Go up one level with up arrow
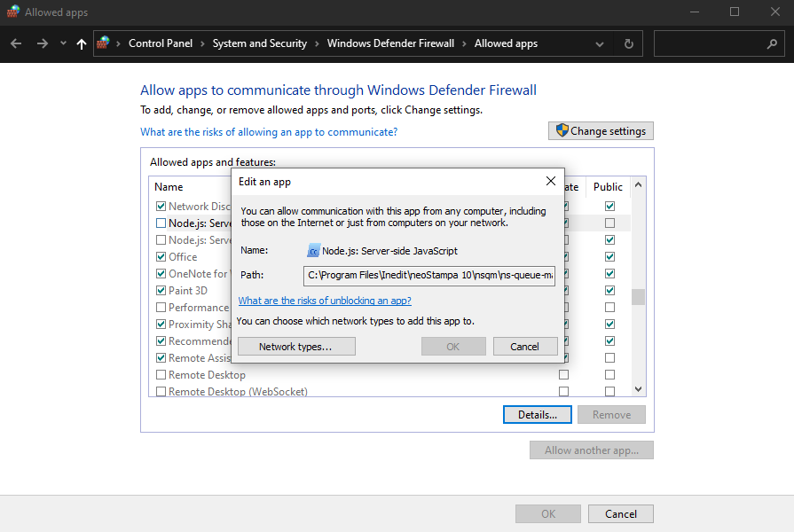Screen dimensions: 794x532 [81, 44]
